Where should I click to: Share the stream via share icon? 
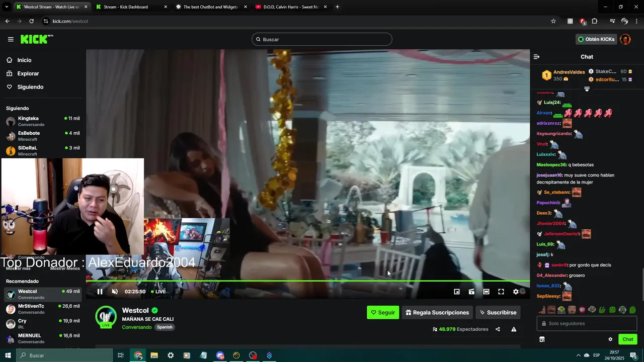pyautogui.click(x=498, y=329)
